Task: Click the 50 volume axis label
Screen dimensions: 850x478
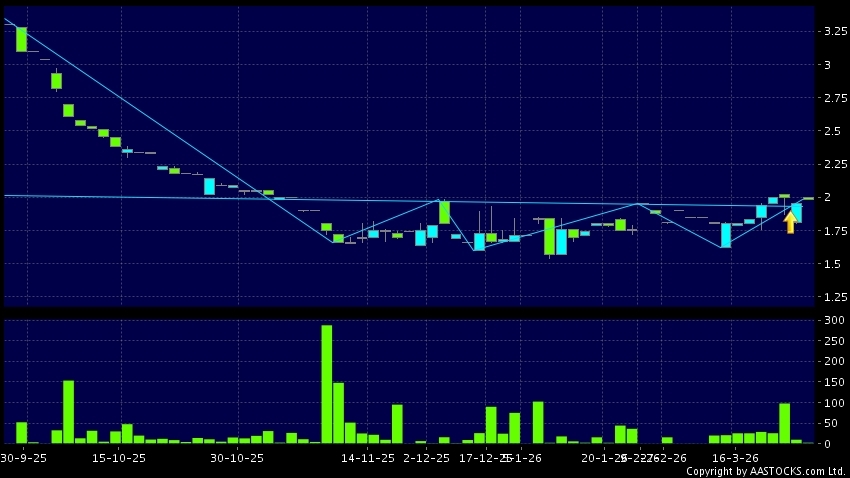Action: point(833,423)
